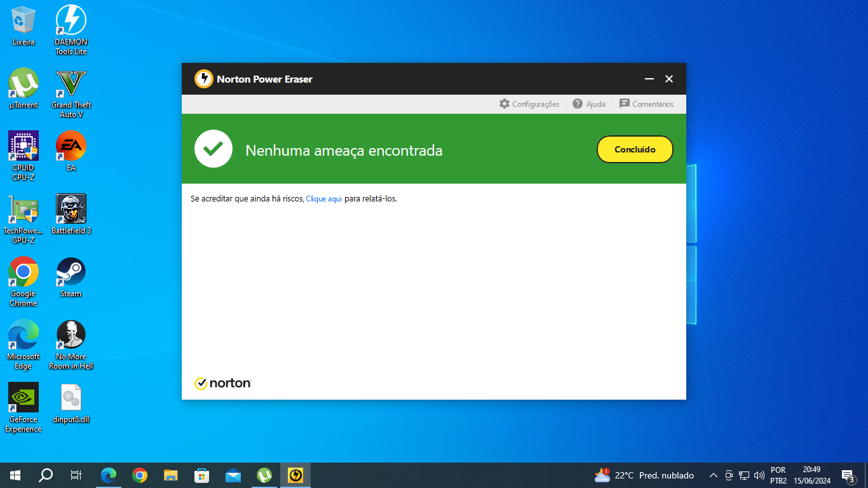The image size is (868, 488).
Task: Select TechPowerUp GPU-Z desktop icon
Action: click(x=24, y=219)
